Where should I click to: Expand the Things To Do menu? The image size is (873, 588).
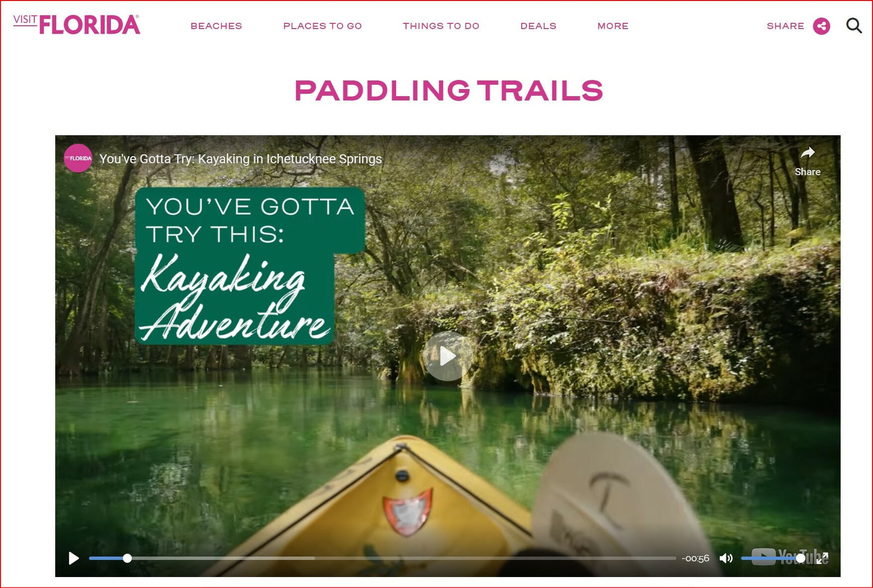point(441,26)
